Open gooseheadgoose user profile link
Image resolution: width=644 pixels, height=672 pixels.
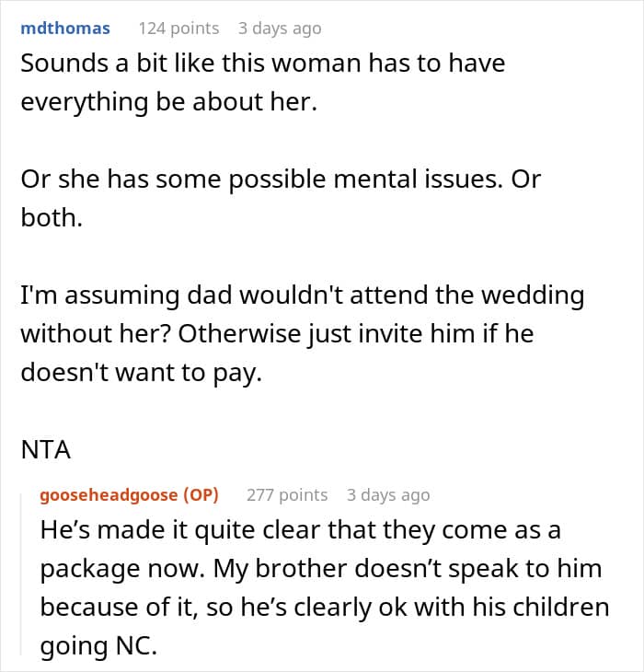107,494
